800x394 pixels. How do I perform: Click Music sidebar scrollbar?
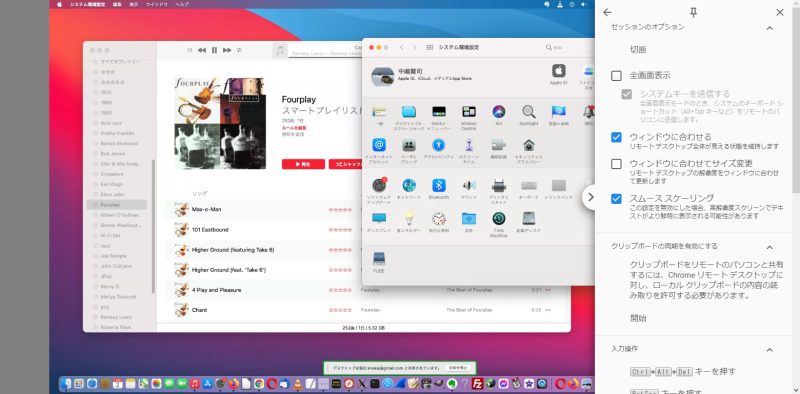point(153,226)
